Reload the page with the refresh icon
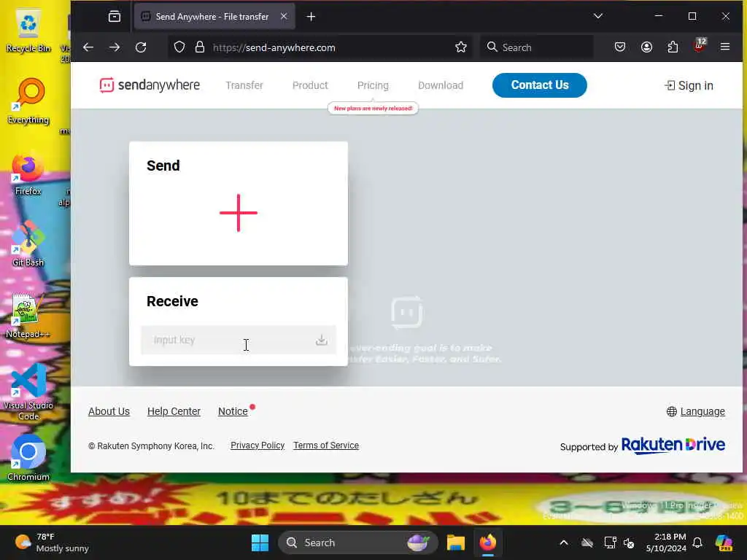This screenshot has height=560, width=747. (x=141, y=47)
